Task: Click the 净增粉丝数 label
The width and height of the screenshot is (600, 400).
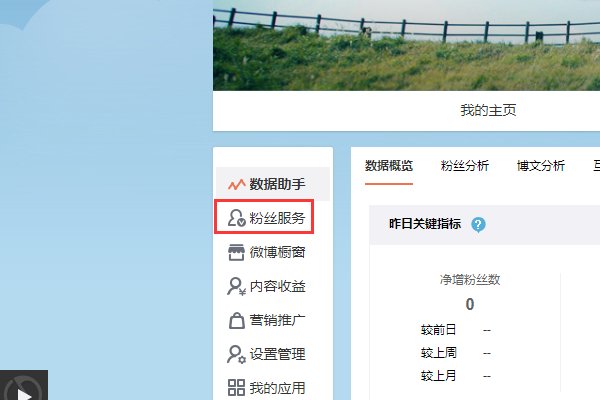Action: click(470, 280)
